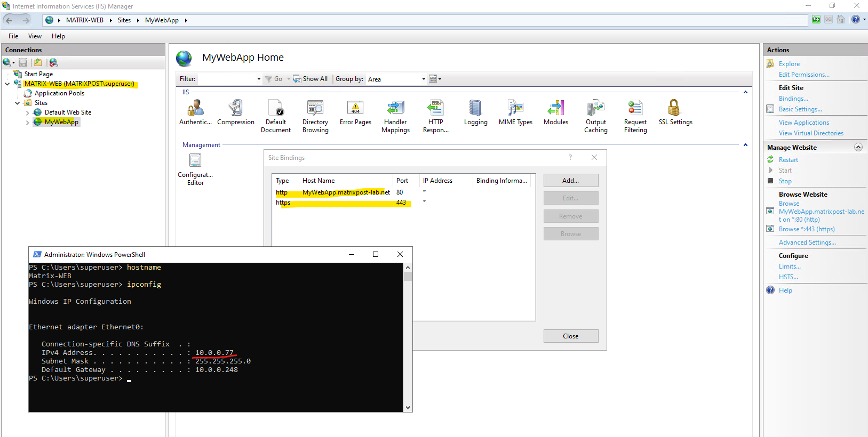Screen dimensions: 868x437
Task: Open the View menu
Action: point(35,36)
